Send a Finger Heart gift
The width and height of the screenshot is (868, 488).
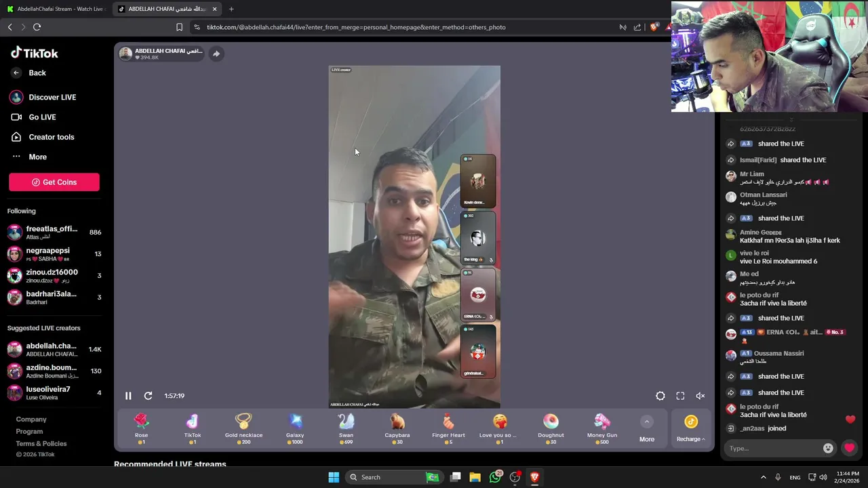[x=448, y=428]
